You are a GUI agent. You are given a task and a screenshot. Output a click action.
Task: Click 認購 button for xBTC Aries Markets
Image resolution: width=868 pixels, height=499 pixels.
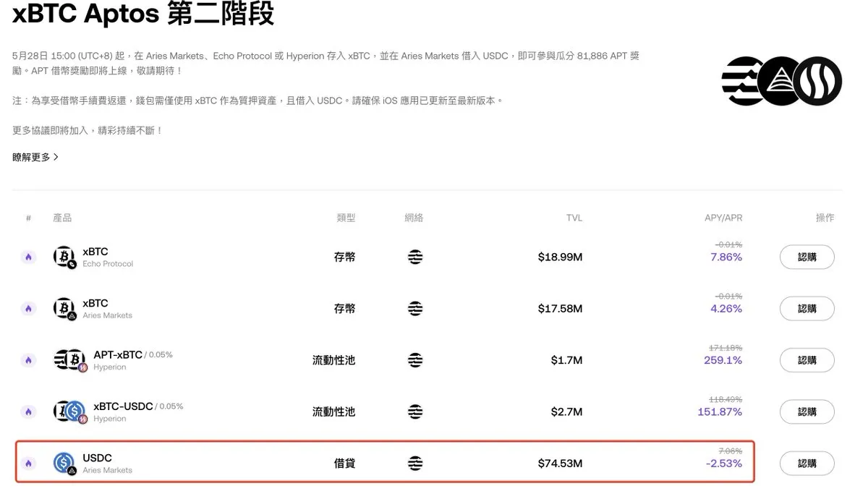807,309
